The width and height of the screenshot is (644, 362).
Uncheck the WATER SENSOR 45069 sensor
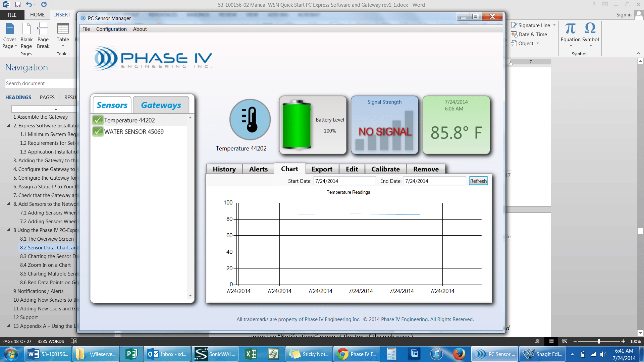tap(98, 131)
